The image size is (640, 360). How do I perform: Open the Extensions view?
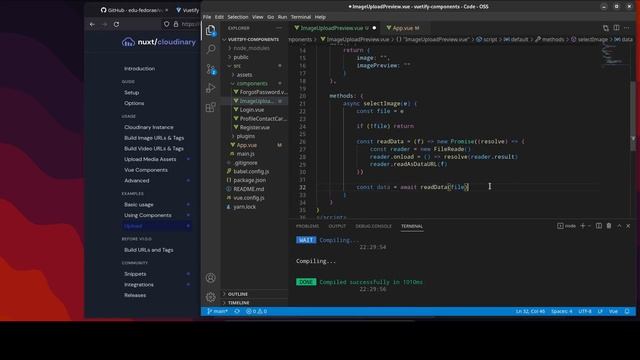(x=211, y=107)
